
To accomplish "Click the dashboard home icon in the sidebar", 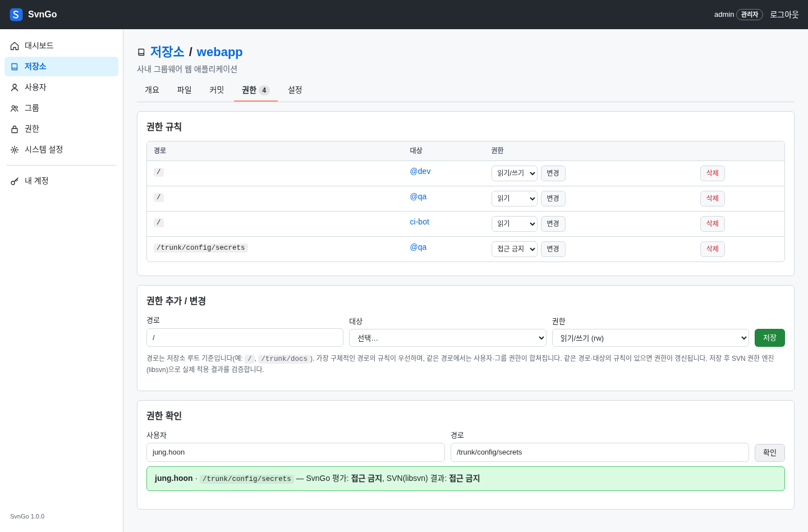I will click(x=15, y=46).
